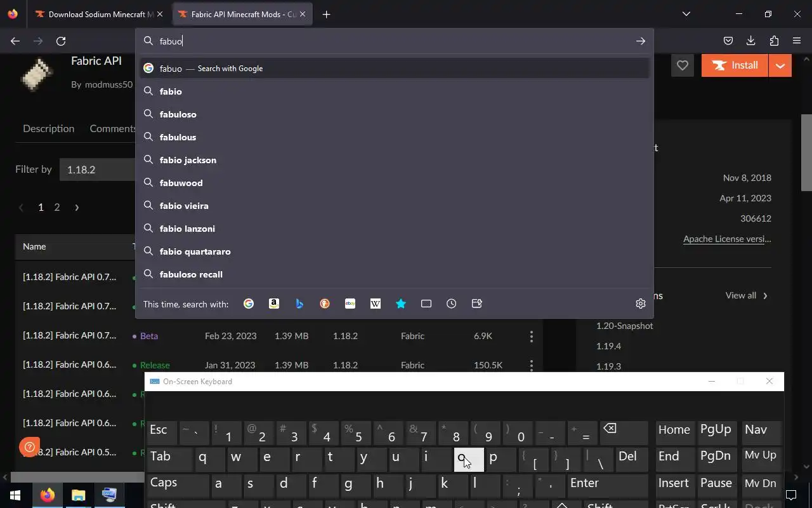Pick the 'fabuwood' search suggestion
This screenshot has width=812, height=508.
tap(395, 183)
